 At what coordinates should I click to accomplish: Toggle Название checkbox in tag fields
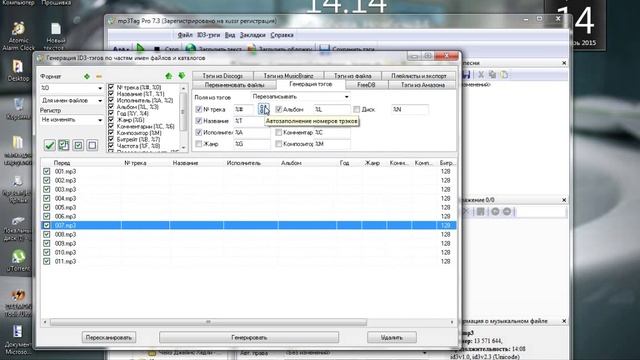tap(199, 121)
